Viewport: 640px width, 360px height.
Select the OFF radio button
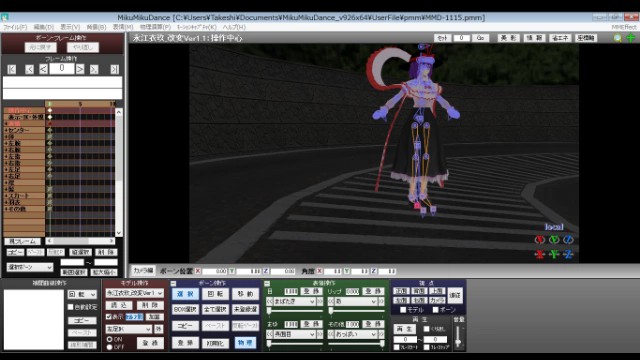109,347
